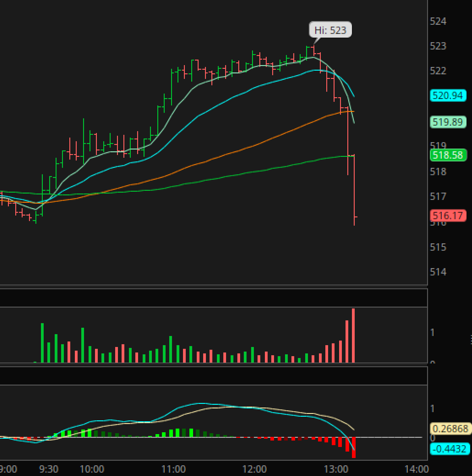Click the last long red price candle

354,190
